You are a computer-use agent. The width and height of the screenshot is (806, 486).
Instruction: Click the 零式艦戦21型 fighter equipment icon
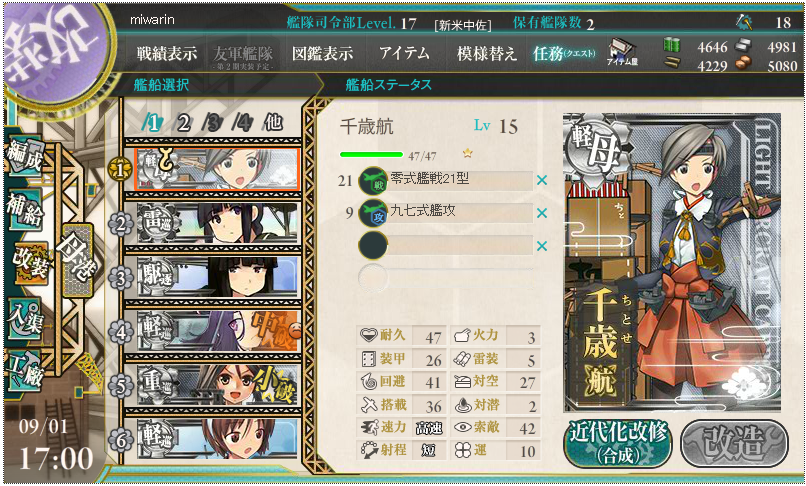tap(373, 181)
